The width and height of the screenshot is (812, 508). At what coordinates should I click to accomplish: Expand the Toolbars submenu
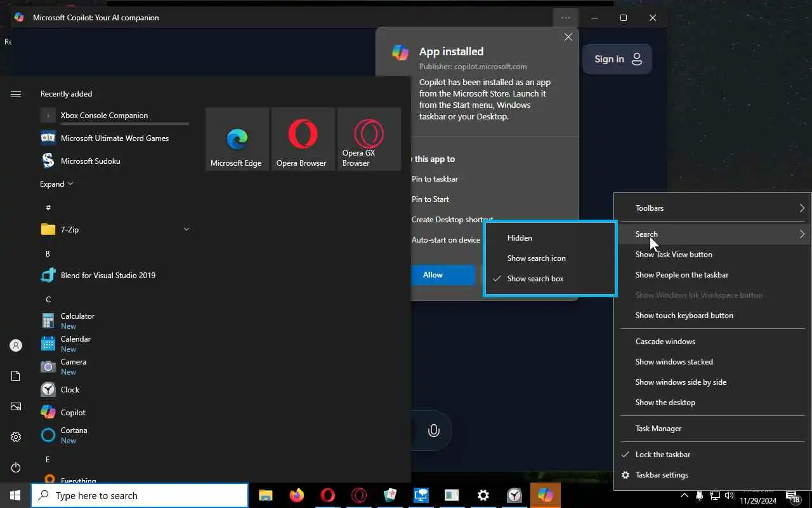(x=713, y=208)
